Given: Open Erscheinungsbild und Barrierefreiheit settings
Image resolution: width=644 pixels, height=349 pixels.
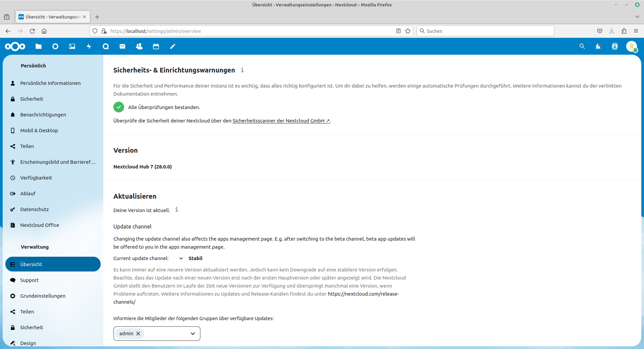Looking at the screenshot, I should pyautogui.click(x=53, y=162).
